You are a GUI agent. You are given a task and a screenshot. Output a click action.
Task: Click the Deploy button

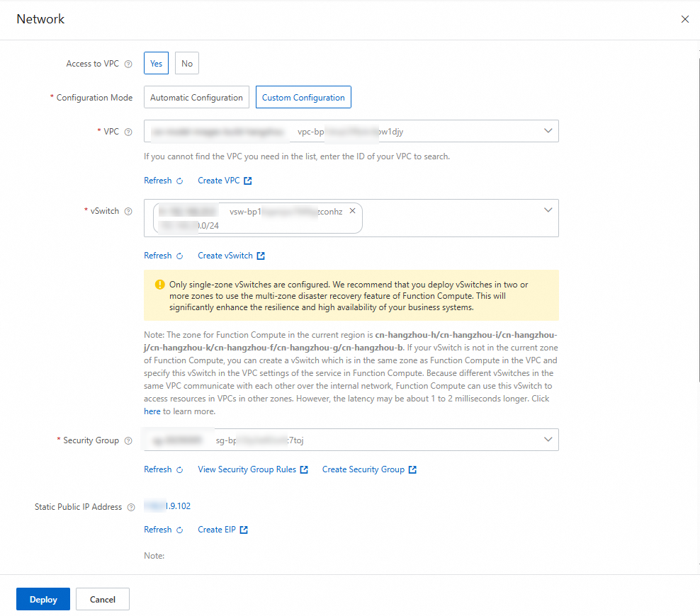[x=43, y=599]
